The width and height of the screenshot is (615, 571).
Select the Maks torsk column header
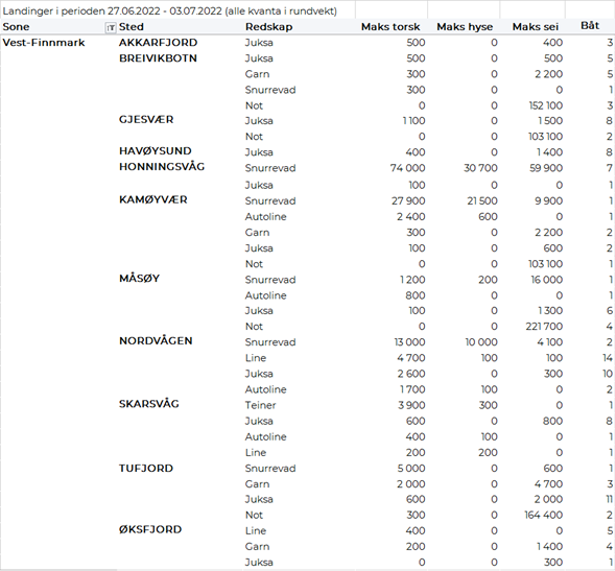tap(392, 26)
